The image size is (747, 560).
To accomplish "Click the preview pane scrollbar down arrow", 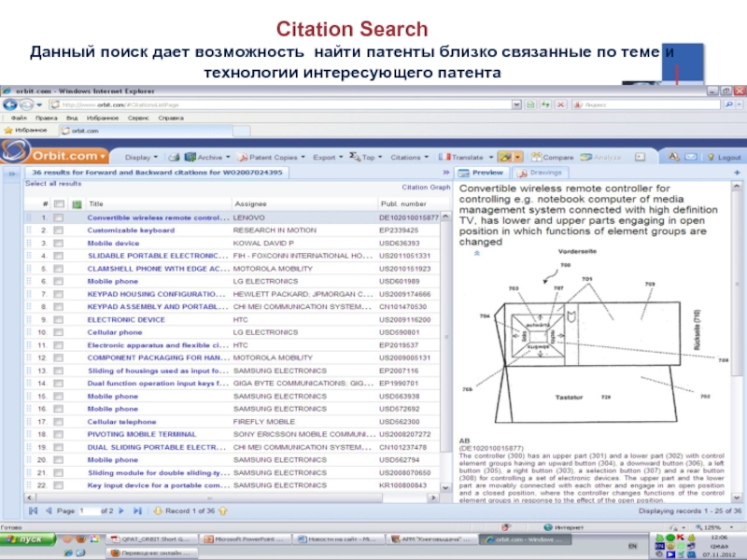I will pos(737,497).
